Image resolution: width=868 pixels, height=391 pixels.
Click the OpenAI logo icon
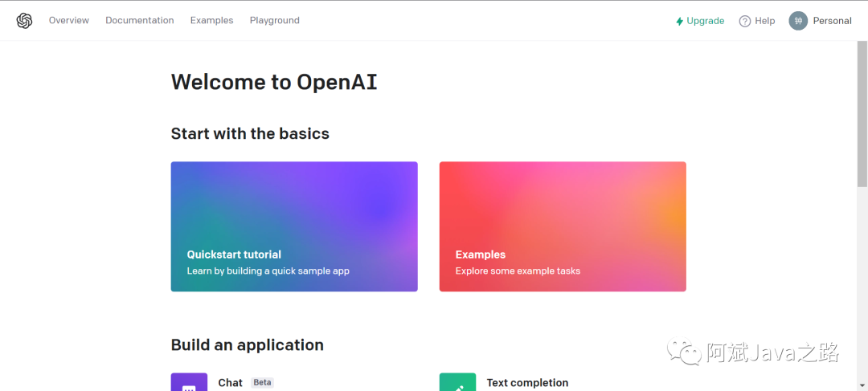click(x=24, y=21)
